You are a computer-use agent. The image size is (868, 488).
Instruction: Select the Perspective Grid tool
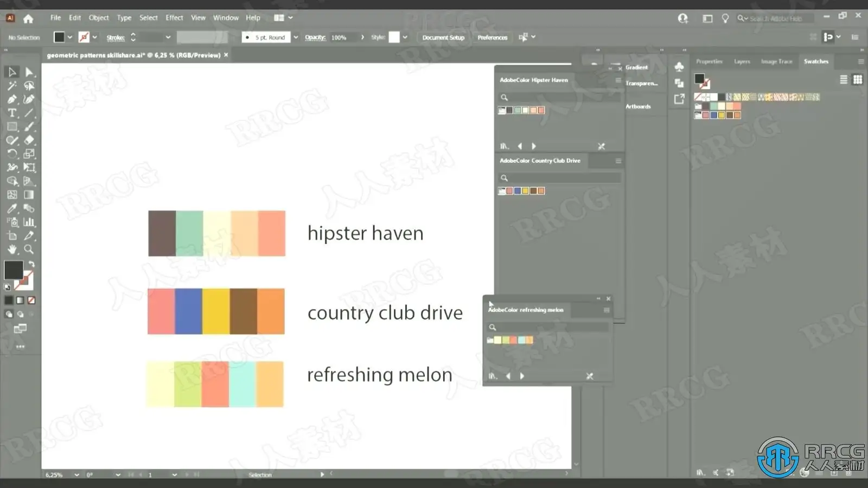29,181
